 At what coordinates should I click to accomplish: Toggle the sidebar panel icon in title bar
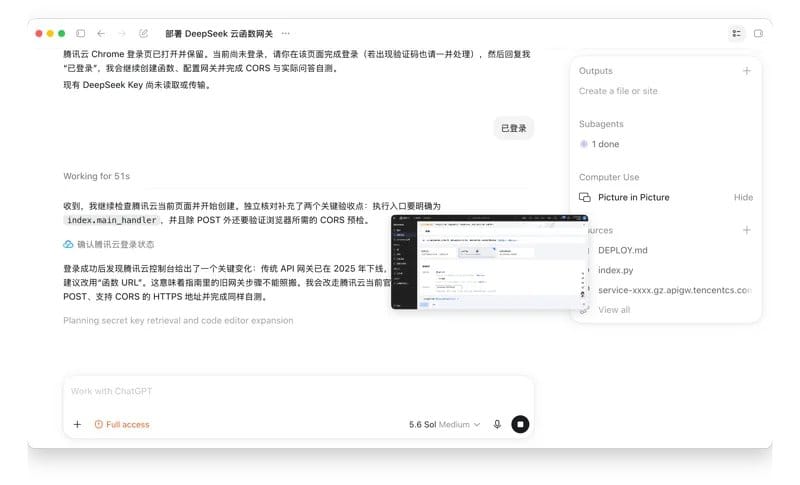[x=81, y=33]
